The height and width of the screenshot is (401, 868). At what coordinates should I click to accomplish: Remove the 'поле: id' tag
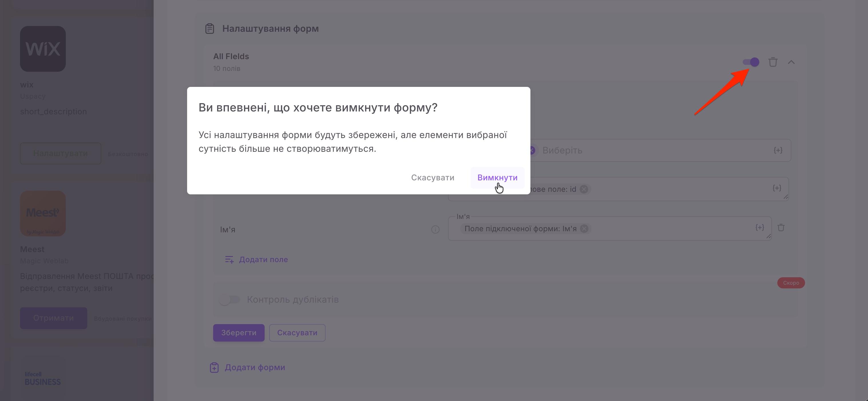click(x=584, y=189)
